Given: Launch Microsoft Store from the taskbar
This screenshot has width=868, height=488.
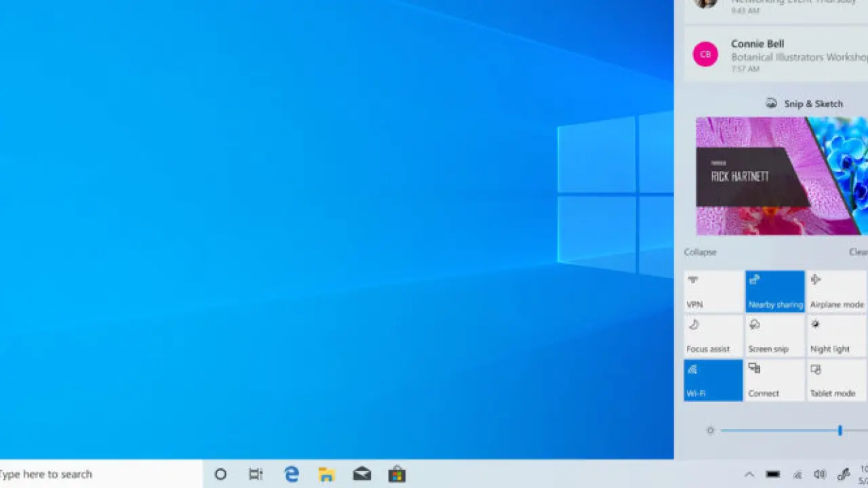Looking at the screenshot, I should point(397,474).
